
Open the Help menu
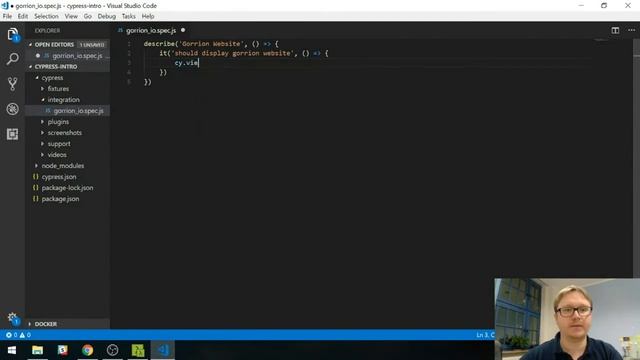point(148,16)
